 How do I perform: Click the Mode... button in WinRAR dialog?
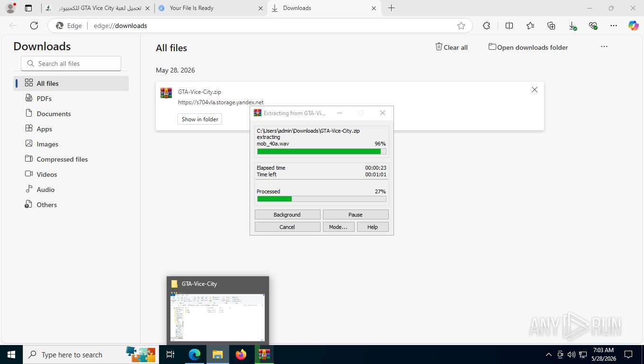click(338, 227)
